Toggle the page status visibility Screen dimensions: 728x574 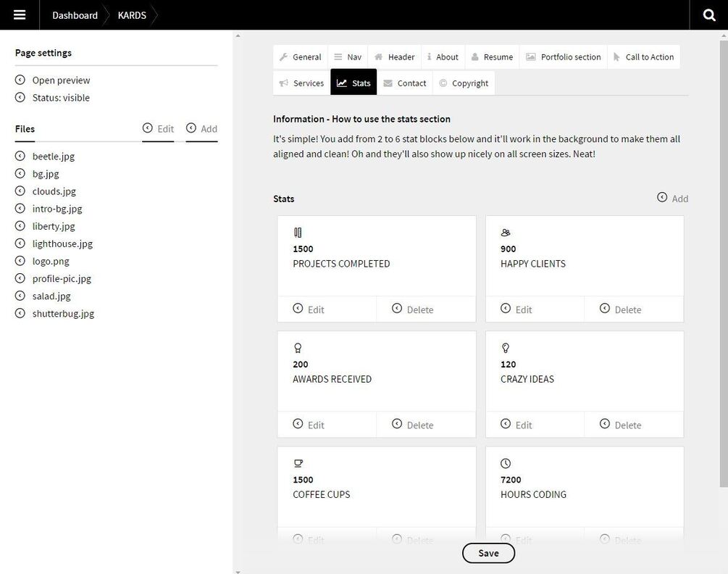pos(61,98)
